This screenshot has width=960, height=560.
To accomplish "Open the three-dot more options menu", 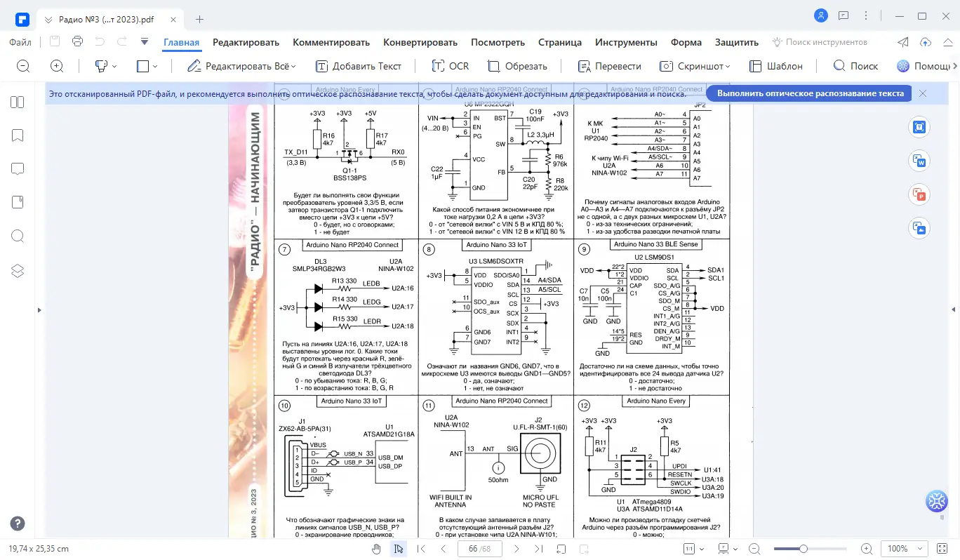I will click(x=865, y=15).
